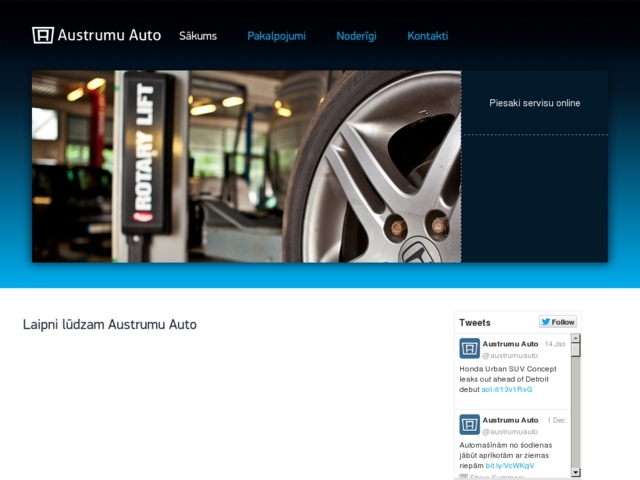Click the Piesaki servisu online link
640x480 pixels.
point(535,103)
